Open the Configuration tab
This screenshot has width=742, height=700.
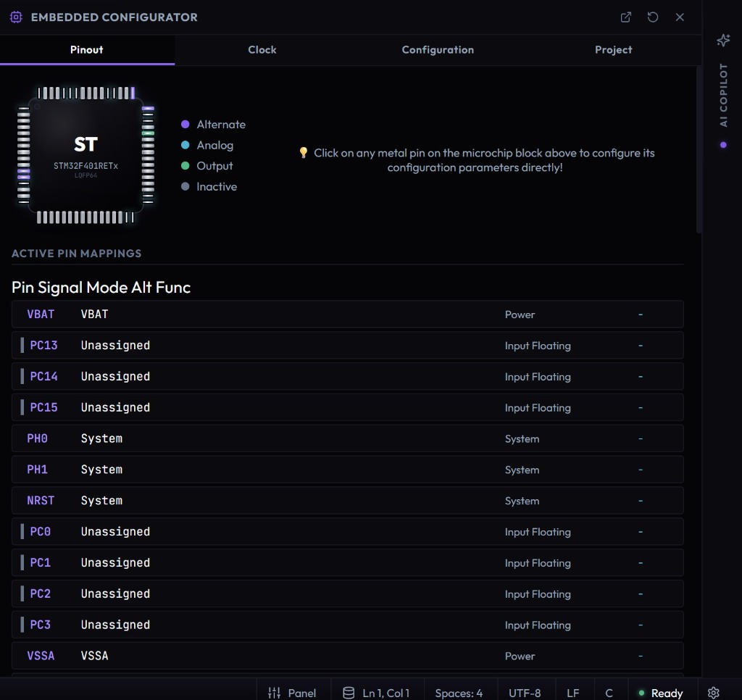pyautogui.click(x=438, y=50)
